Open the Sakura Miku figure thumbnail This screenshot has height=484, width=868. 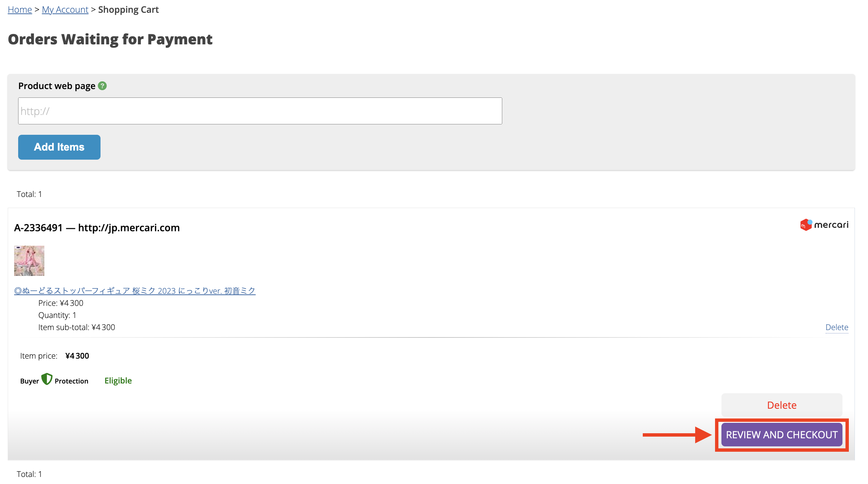pos(29,261)
